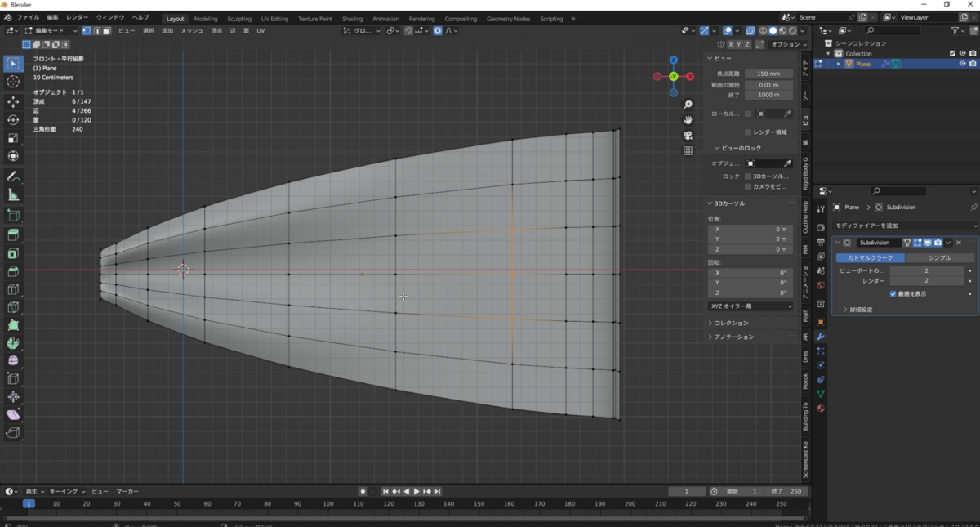Switch perspective/orthographic grid icon
980x527 pixels.
pyautogui.click(x=688, y=150)
